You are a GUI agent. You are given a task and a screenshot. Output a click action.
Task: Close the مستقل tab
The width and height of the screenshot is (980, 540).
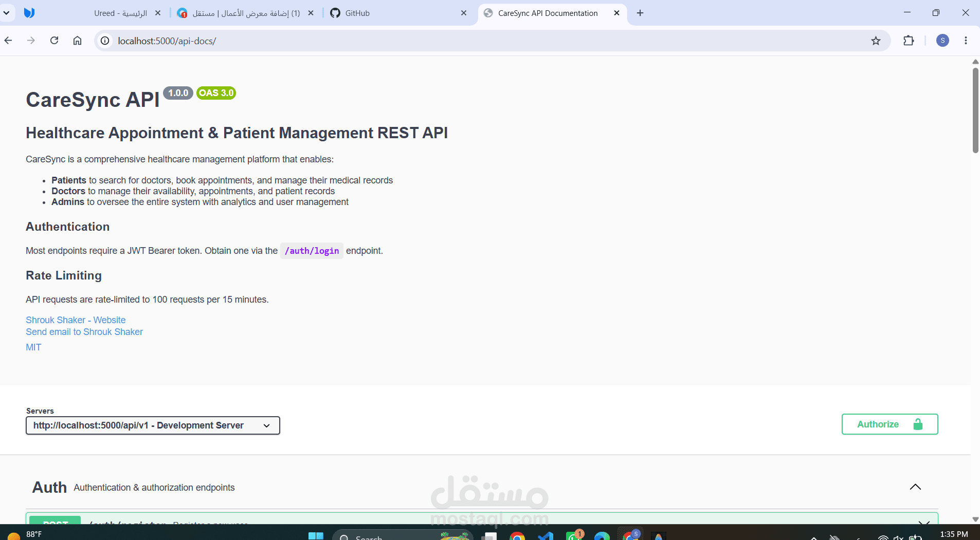click(x=311, y=13)
